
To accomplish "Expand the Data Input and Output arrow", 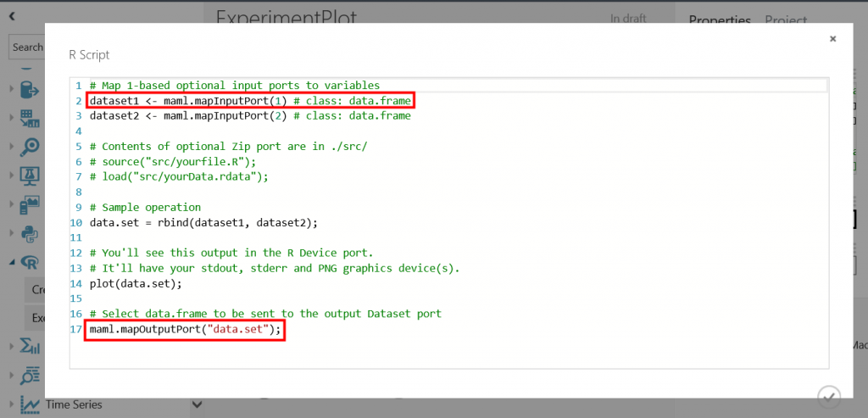I will pos(12,88).
